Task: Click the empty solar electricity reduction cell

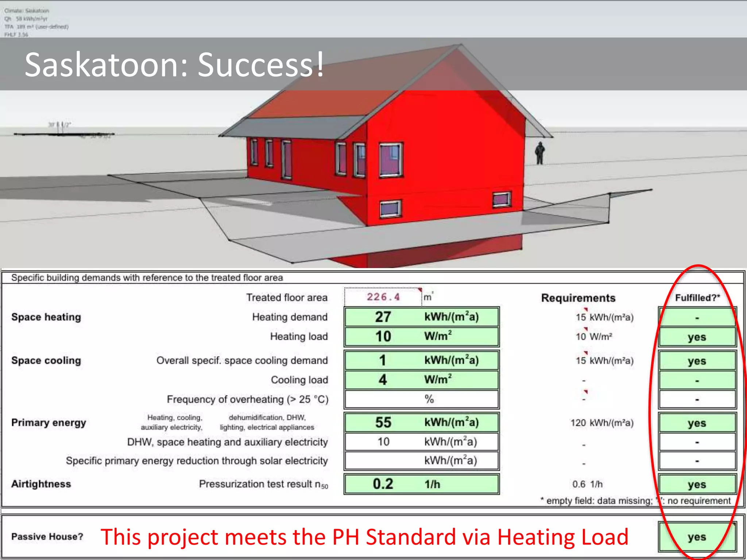Action: pos(422,460)
